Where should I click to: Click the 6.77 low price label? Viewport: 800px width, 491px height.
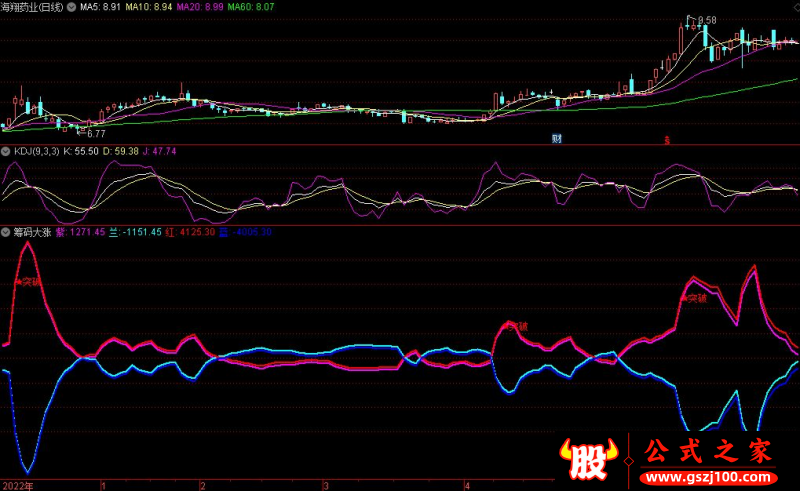96,134
